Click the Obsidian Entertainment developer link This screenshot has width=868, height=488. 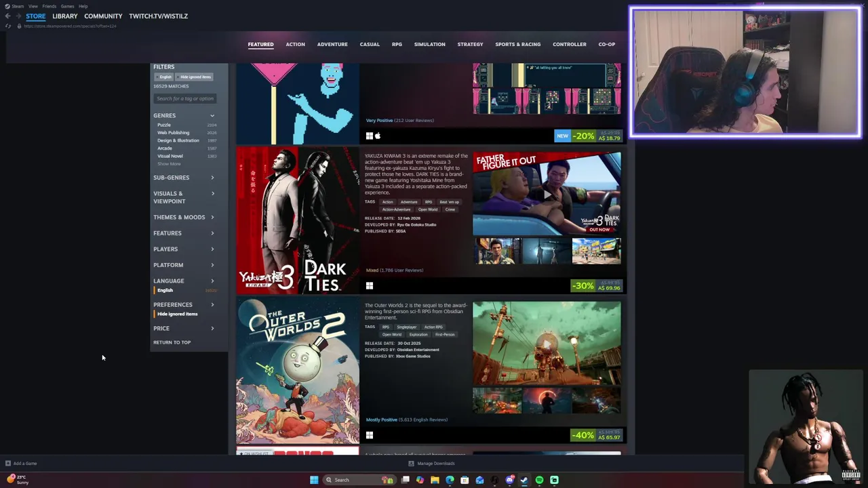click(418, 350)
